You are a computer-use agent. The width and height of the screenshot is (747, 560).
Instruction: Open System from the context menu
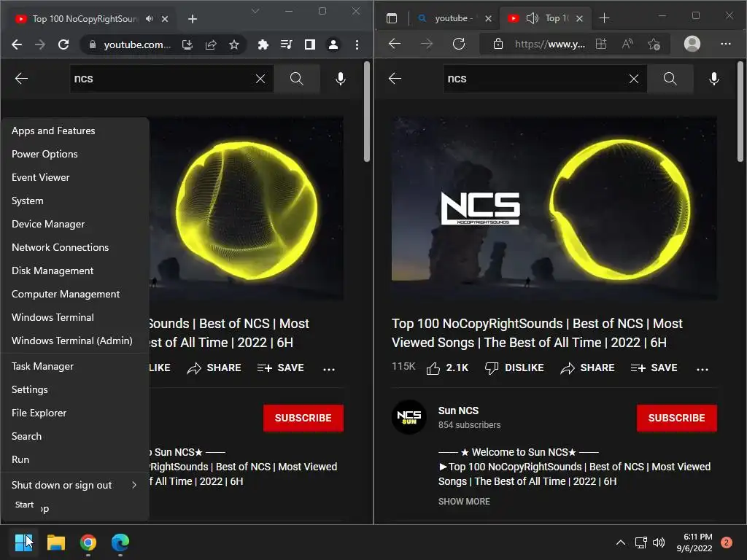pos(75,201)
